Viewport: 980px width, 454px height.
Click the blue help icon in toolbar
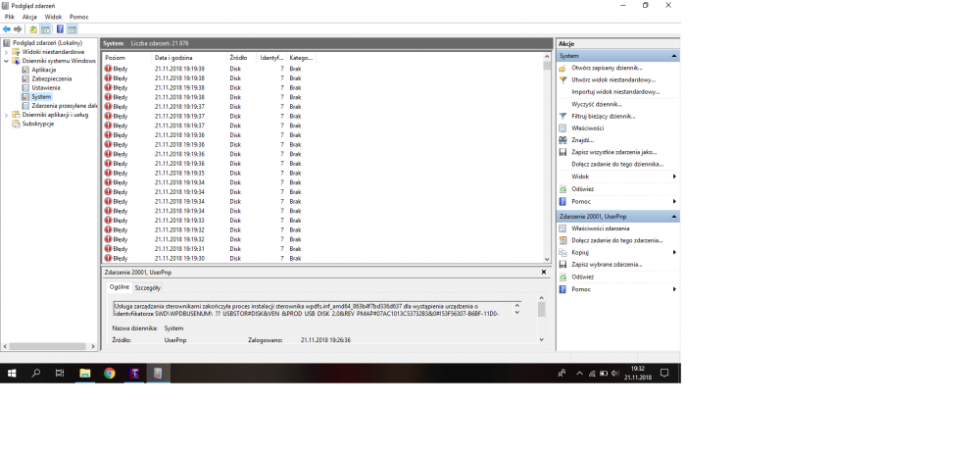tap(60, 29)
